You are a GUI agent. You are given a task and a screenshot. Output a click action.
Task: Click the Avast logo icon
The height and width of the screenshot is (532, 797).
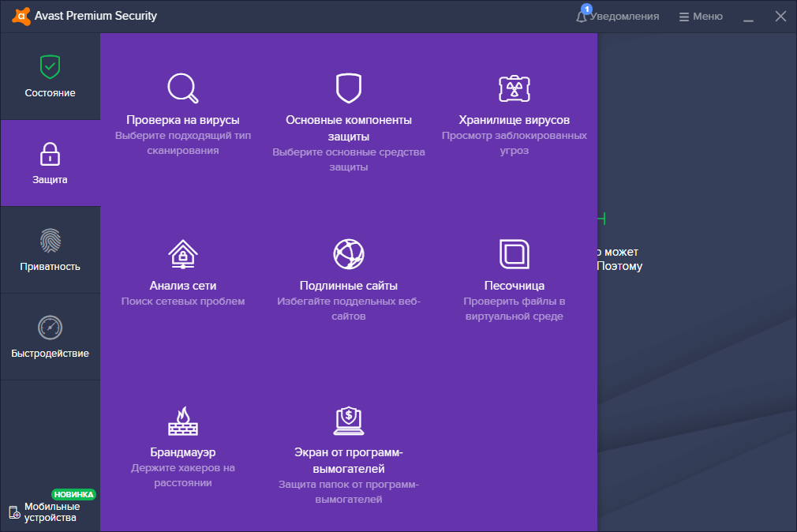click(21, 15)
